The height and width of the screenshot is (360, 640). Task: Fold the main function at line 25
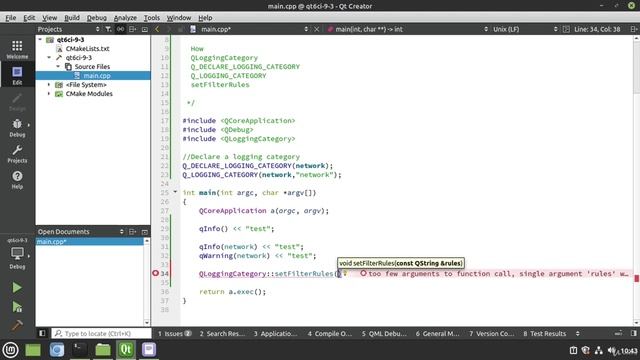pyautogui.click(x=175, y=192)
